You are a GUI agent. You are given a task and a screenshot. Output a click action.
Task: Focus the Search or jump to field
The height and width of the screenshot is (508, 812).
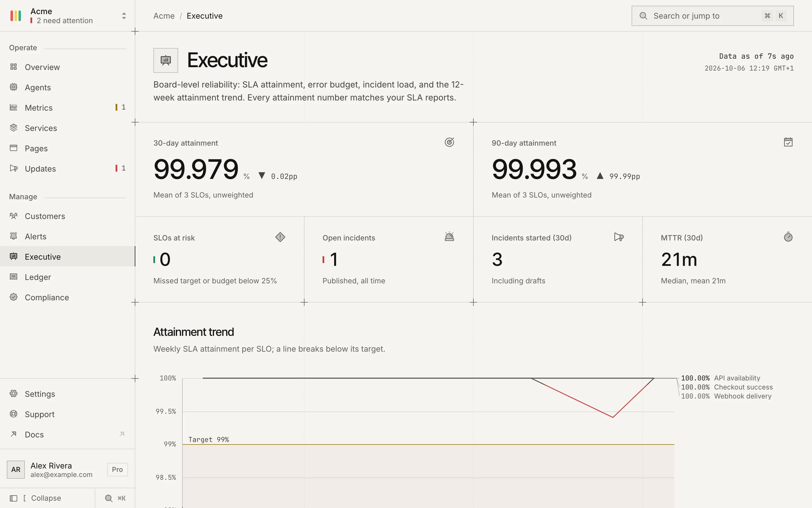[712, 16]
